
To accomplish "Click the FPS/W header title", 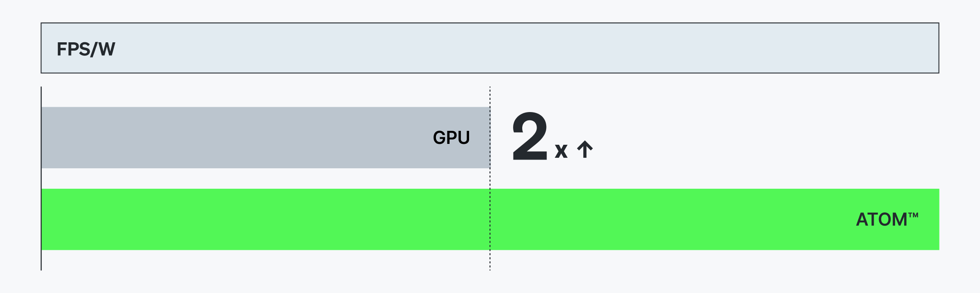I will 86,49.
